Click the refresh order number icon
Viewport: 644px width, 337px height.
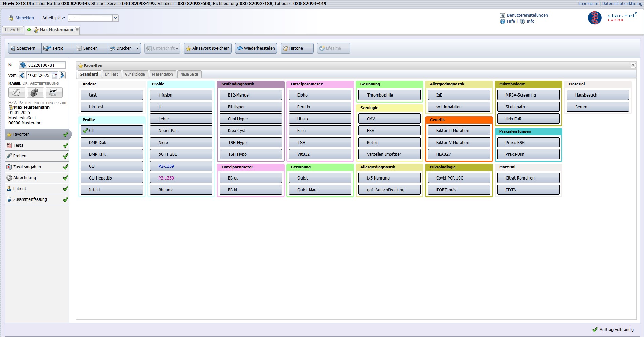[23, 65]
